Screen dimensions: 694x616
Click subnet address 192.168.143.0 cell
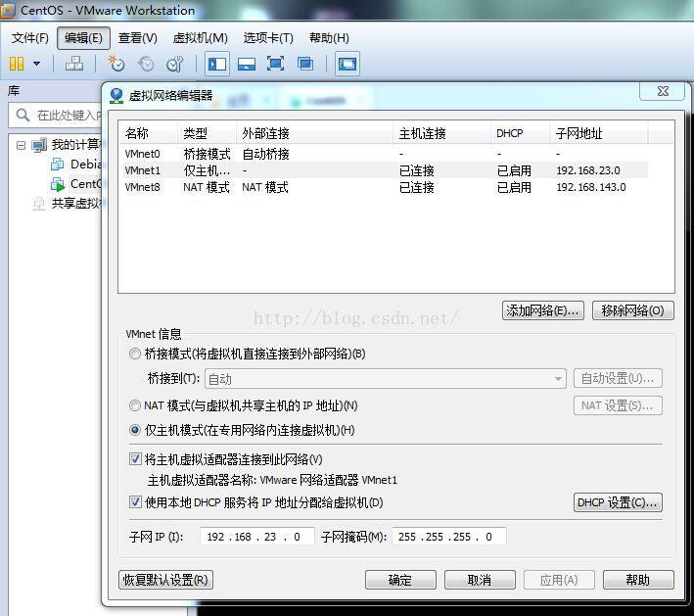click(591, 187)
